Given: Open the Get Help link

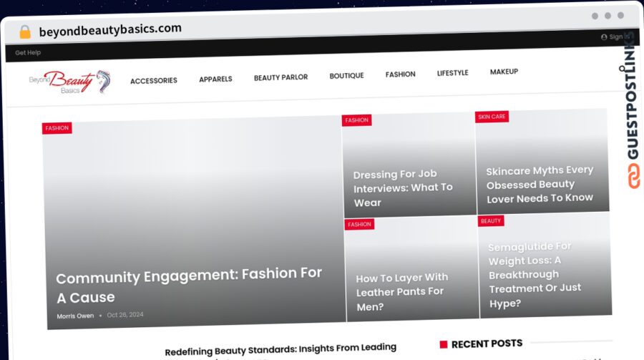Looking at the screenshot, I should click(x=28, y=52).
